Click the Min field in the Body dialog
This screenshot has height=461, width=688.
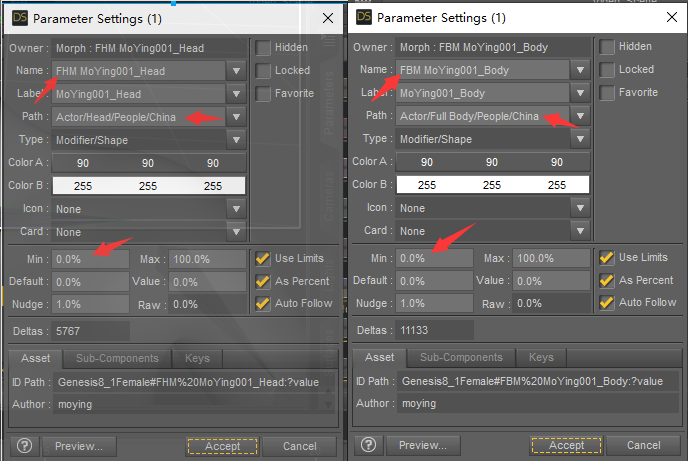coord(434,258)
